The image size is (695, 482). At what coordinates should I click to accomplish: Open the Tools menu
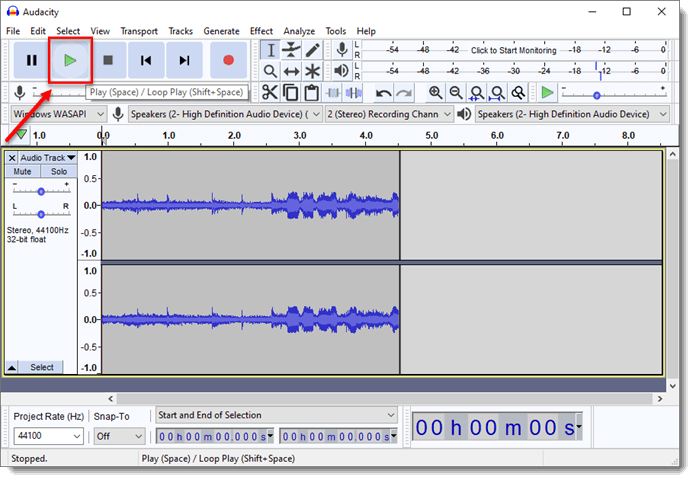[x=336, y=31]
